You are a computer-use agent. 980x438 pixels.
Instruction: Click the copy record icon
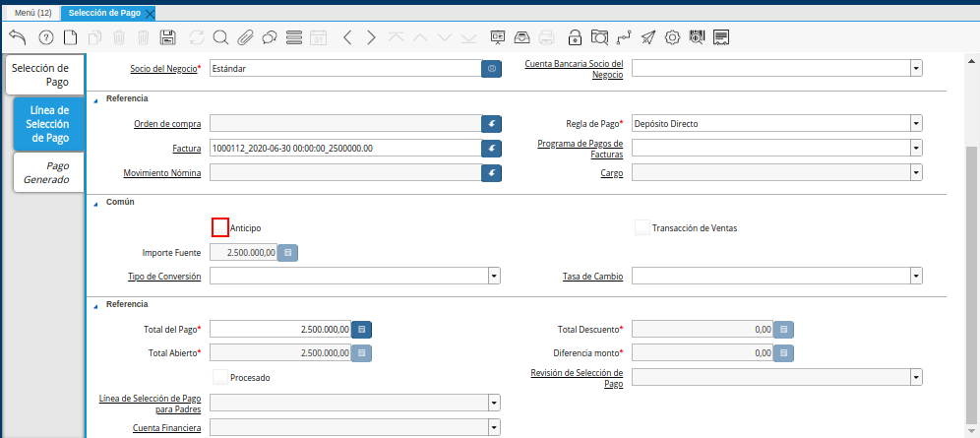point(95,37)
